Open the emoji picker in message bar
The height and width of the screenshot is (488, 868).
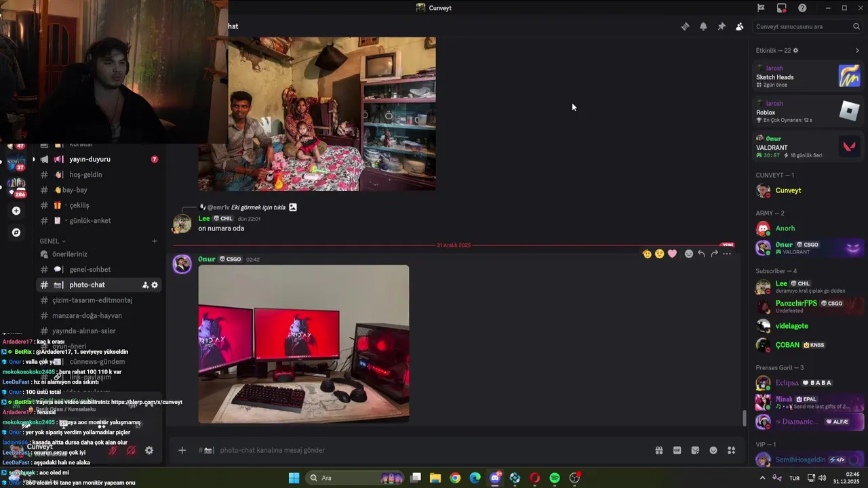click(713, 450)
